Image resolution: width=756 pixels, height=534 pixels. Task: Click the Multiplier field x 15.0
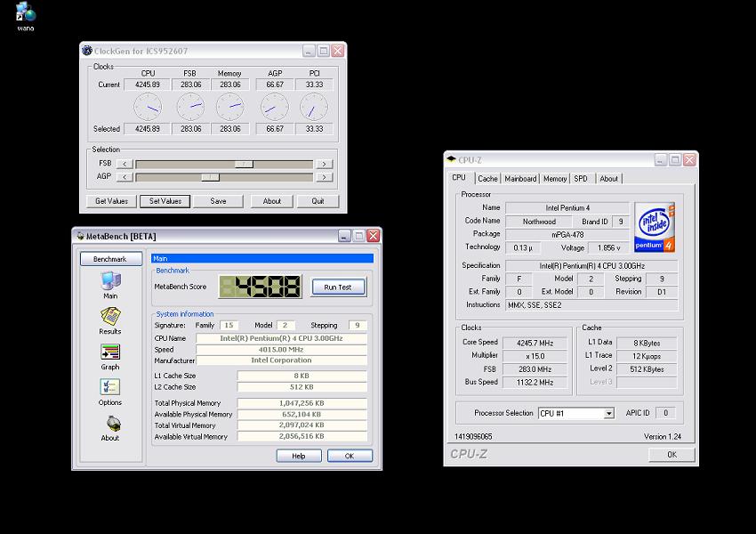(535, 356)
